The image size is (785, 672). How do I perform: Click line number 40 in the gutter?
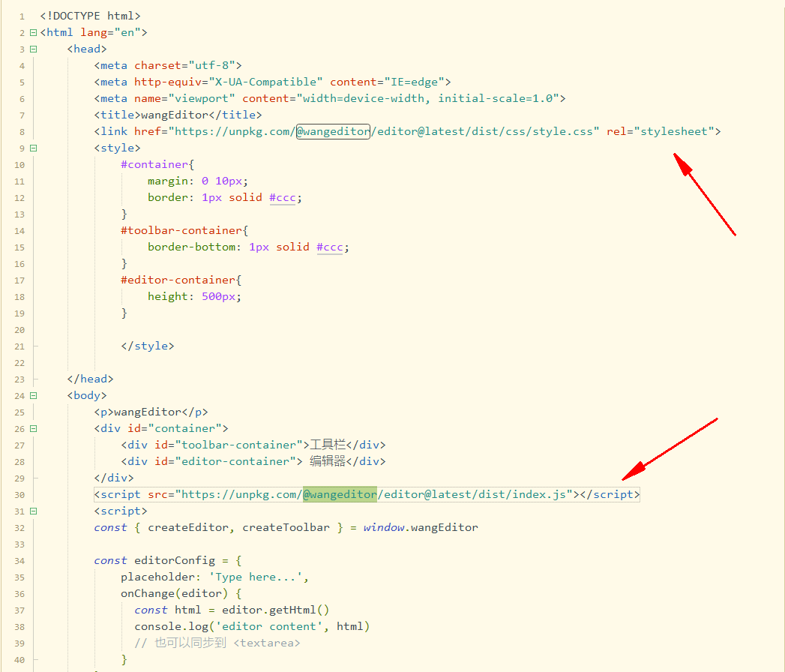pyautogui.click(x=19, y=661)
